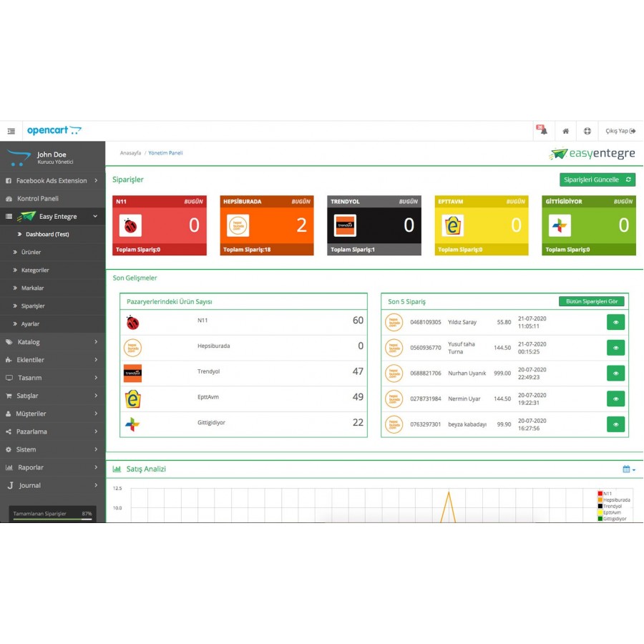Click the Hepsiburada logo in orders card

238,225
